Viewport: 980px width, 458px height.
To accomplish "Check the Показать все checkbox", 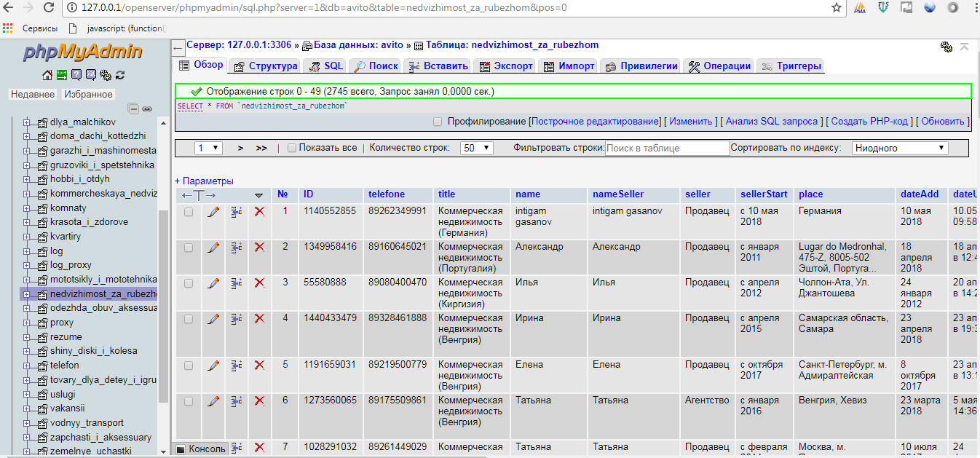I will pos(292,148).
